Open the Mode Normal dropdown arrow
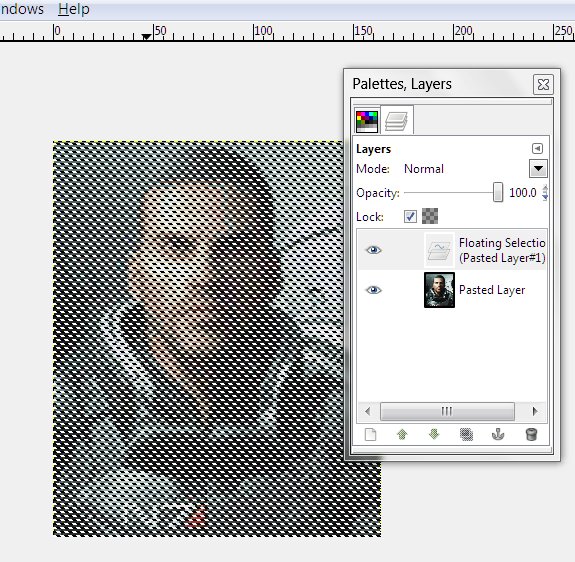 tap(538, 169)
